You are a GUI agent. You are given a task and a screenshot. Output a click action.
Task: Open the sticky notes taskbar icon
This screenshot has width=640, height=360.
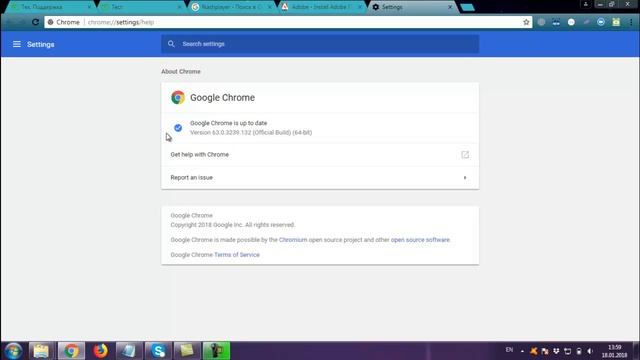187,351
